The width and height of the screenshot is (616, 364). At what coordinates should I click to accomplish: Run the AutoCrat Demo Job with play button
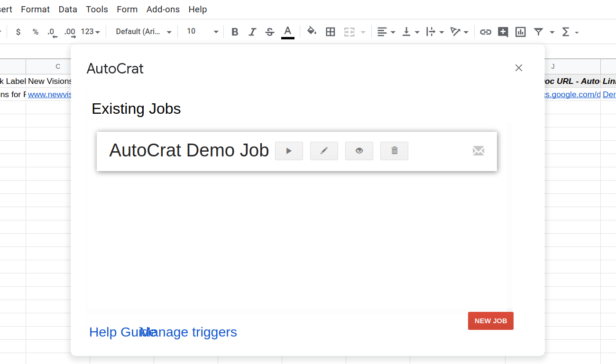[289, 151]
